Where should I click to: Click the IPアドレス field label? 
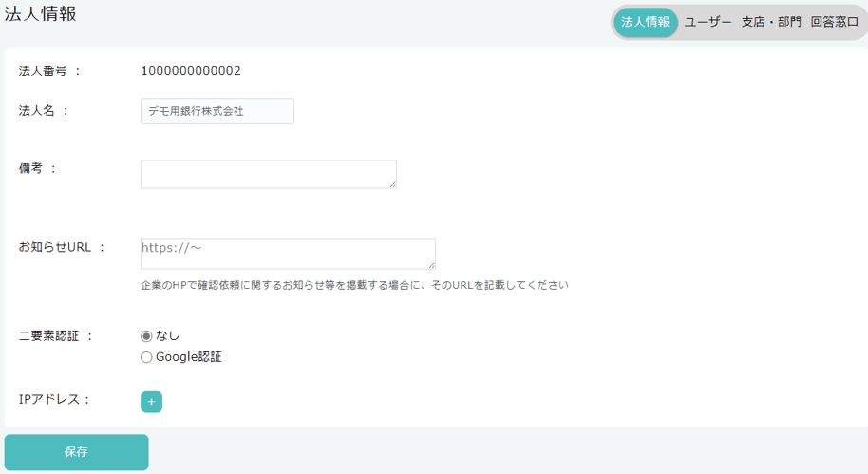[54, 400]
